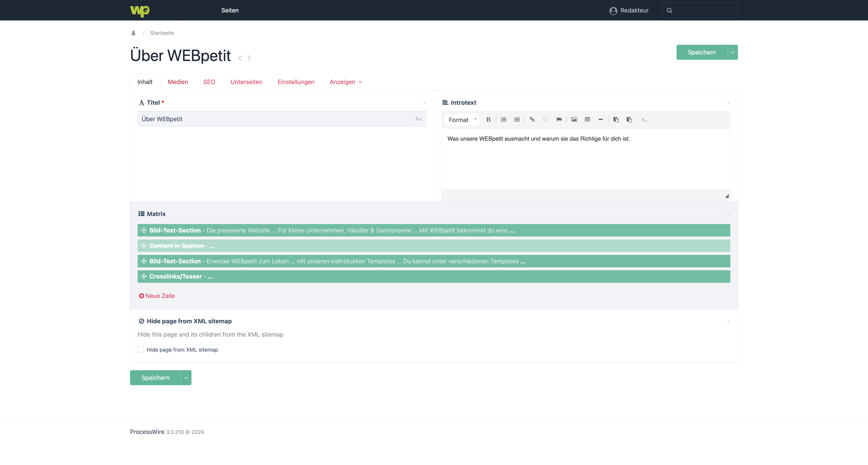Enable Hide page from XML sitemap checkbox
The width and height of the screenshot is (868, 465).
pyautogui.click(x=141, y=350)
